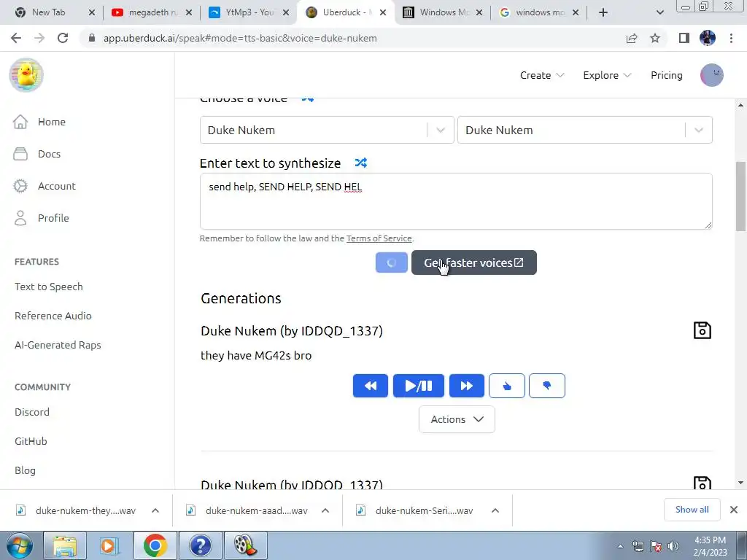Viewport: 747px width, 560px height.
Task: Open the Pricing page
Action: 667,75
